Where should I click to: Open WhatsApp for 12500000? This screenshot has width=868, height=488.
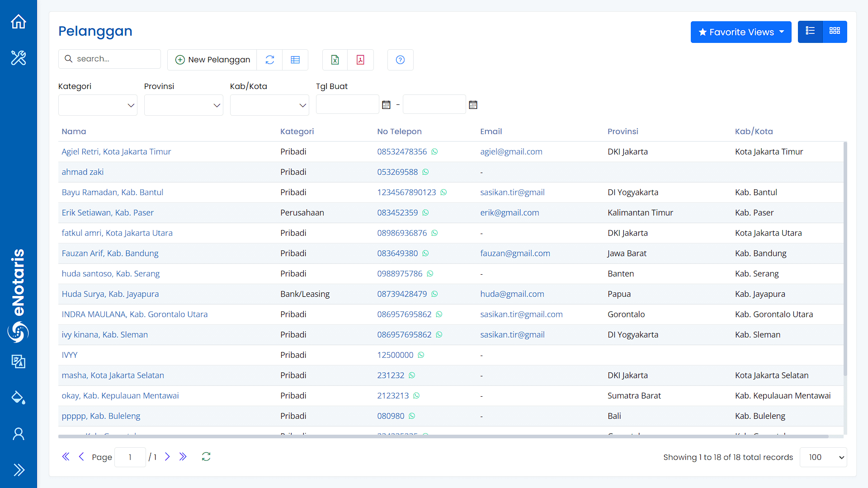pos(421,355)
